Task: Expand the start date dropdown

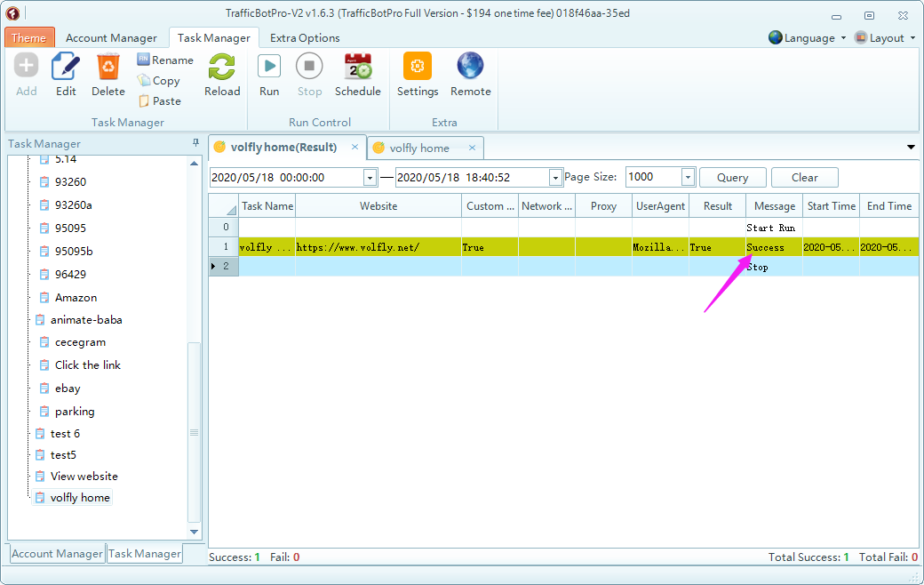Action: tap(370, 178)
